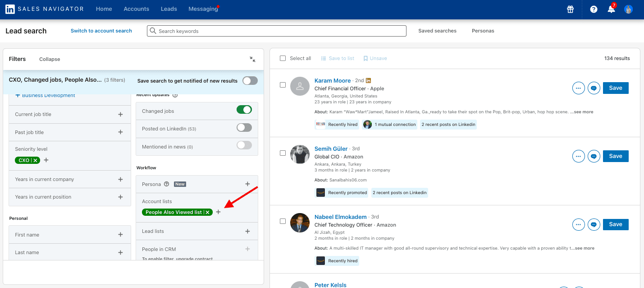Screen dimensions: 644x288
Task: Open Semih Güler's profile photo
Action: click(x=300, y=154)
